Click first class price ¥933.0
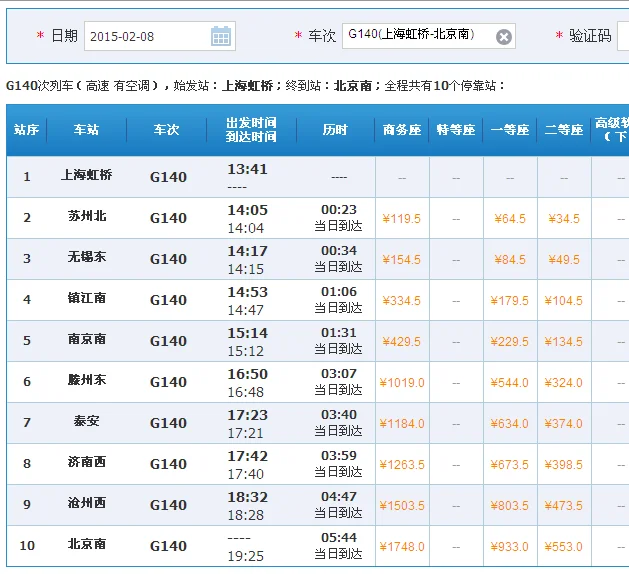 (x=509, y=547)
